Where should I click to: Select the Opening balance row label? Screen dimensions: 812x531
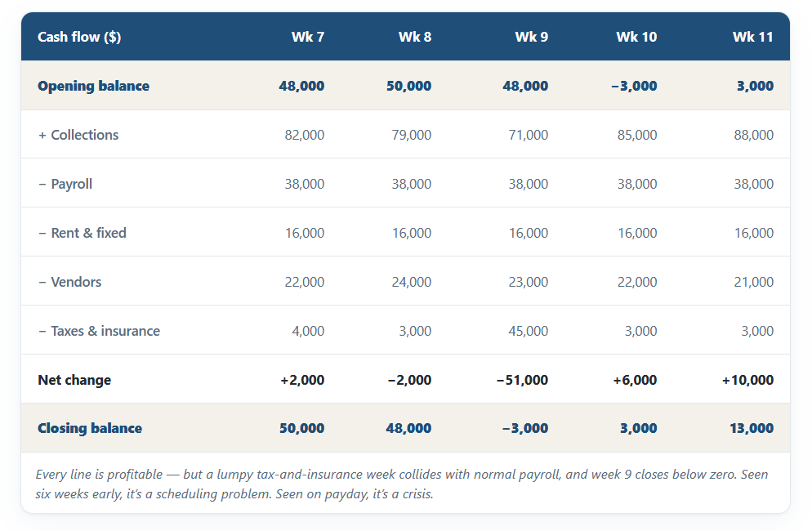point(93,86)
